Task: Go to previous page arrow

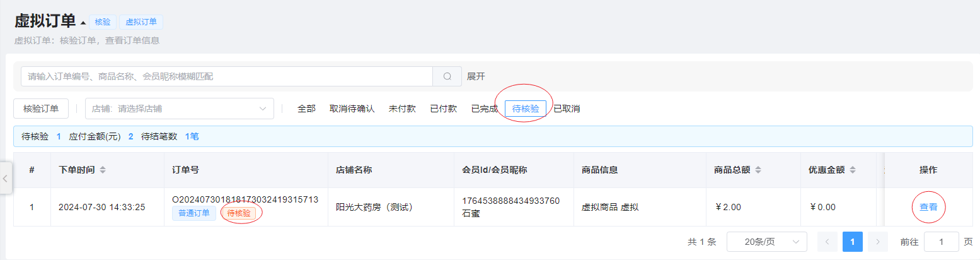Action: 827,242
